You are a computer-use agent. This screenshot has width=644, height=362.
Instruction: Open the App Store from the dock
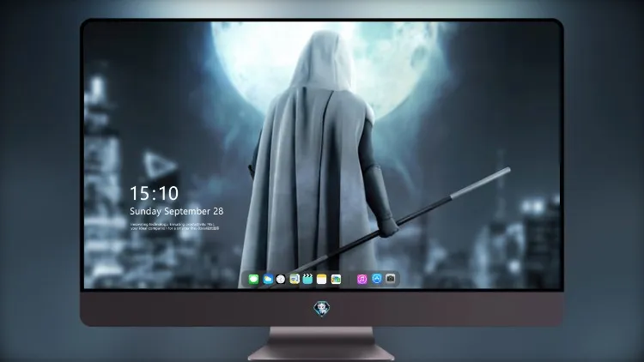pos(377,279)
